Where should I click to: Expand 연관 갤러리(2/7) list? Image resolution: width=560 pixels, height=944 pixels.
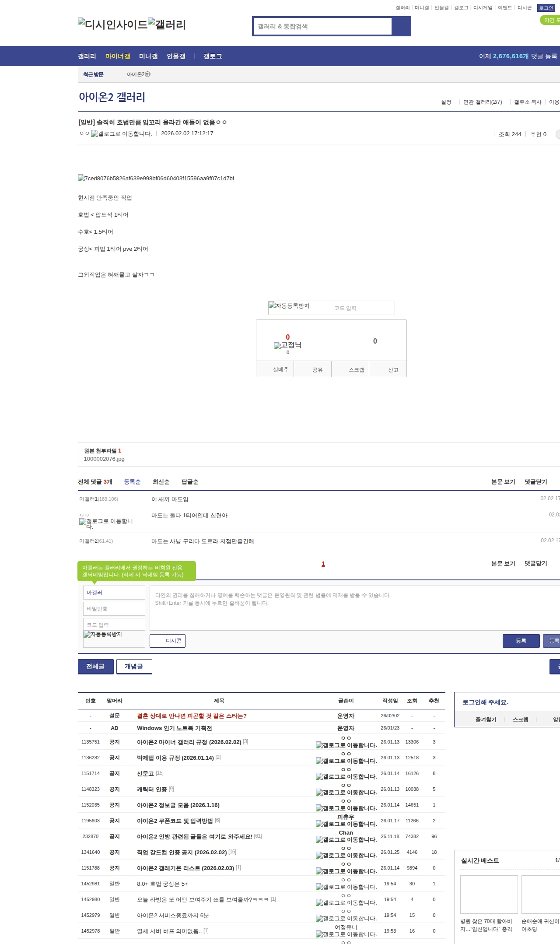[x=483, y=102]
